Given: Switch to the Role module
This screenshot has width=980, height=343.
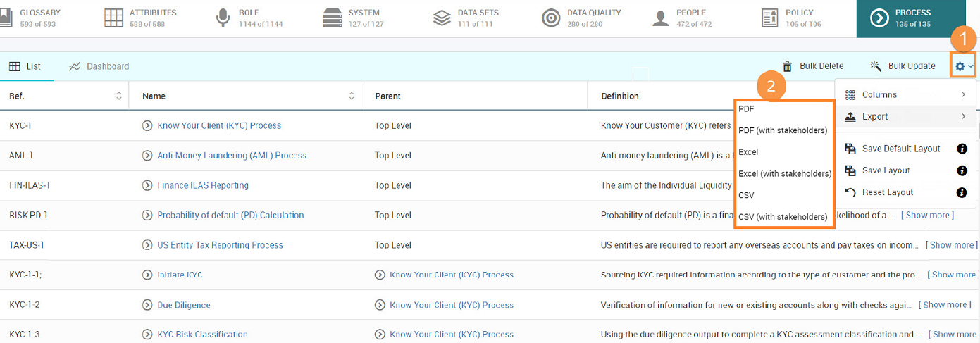Looking at the screenshot, I should tap(249, 18).
